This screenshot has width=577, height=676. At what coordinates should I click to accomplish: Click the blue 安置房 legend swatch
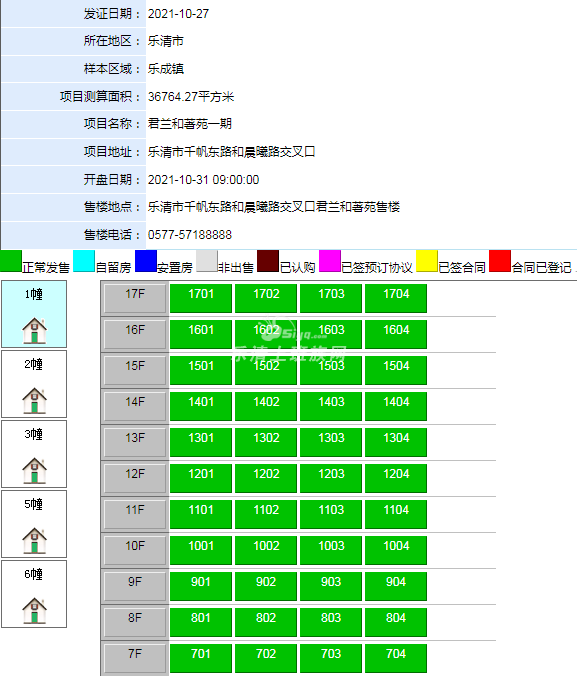(146, 261)
